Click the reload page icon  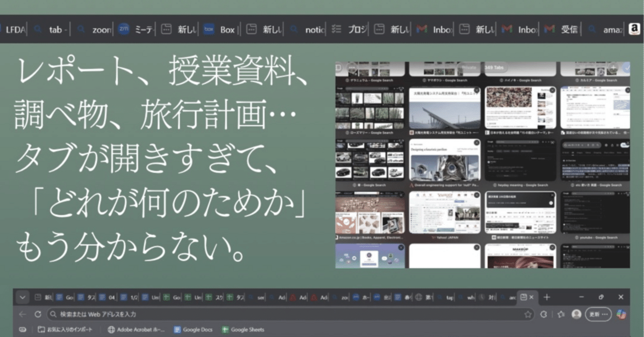click(38, 314)
